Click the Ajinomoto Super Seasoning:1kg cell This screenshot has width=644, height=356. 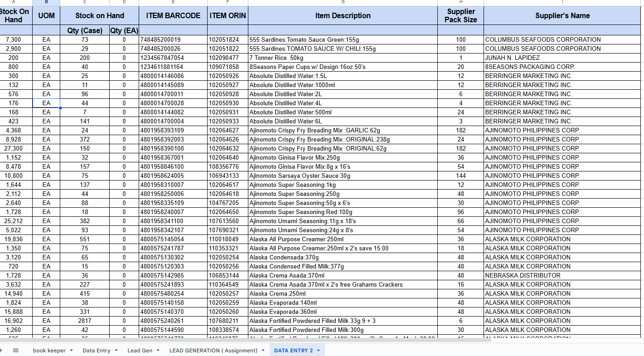click(343, 185)
